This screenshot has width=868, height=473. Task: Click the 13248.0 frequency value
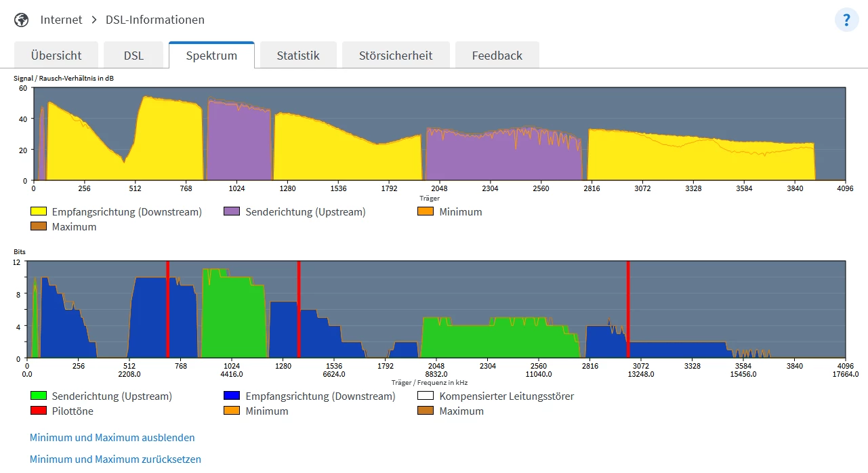641,374
